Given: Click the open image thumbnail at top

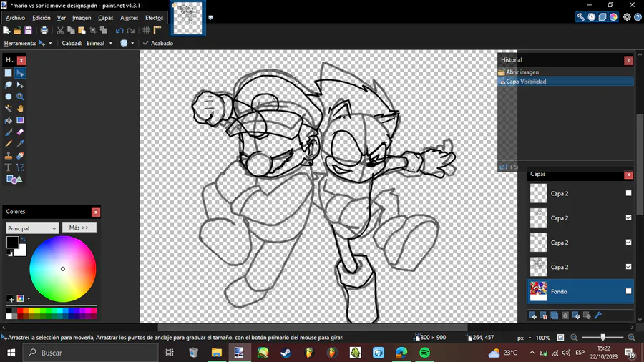Looking at the screenshot, I should point(187,18).
